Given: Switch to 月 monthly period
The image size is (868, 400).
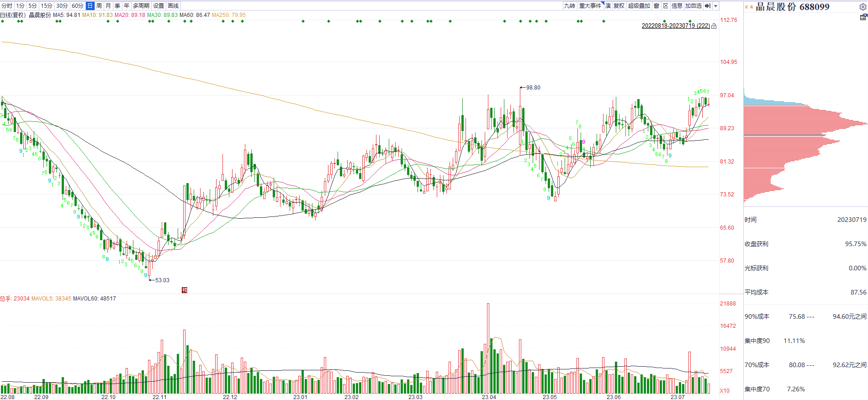Looking at the screenshot, I should pyautogui.click(x=108, y=6).
